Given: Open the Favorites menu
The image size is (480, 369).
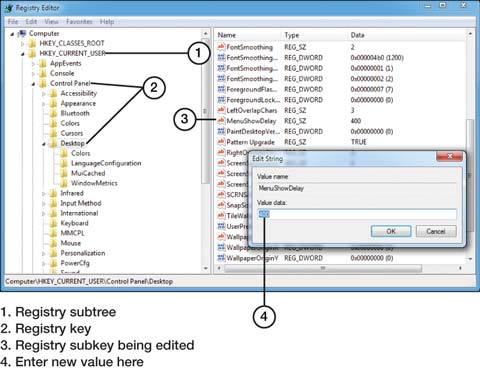Looking at the screenshot, I should coord(79,22).
